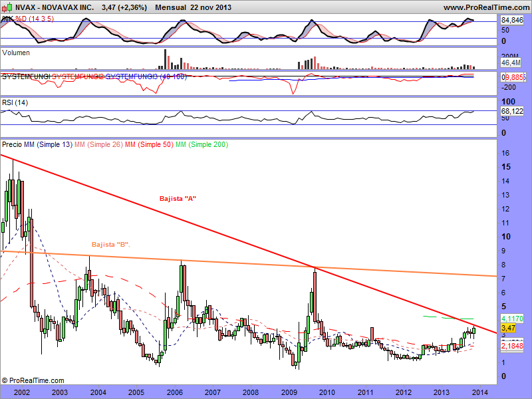Click price axis value 12
The image size is (532, 399).
505,209
